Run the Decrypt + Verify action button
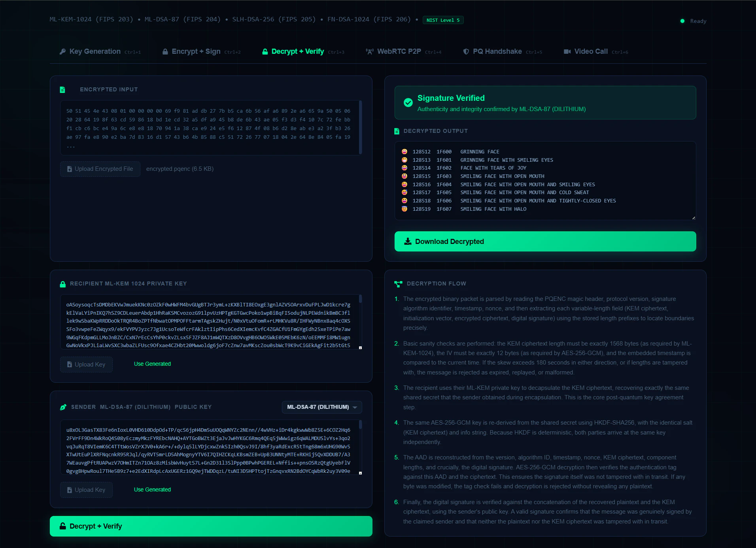 (x=211, y=526)
